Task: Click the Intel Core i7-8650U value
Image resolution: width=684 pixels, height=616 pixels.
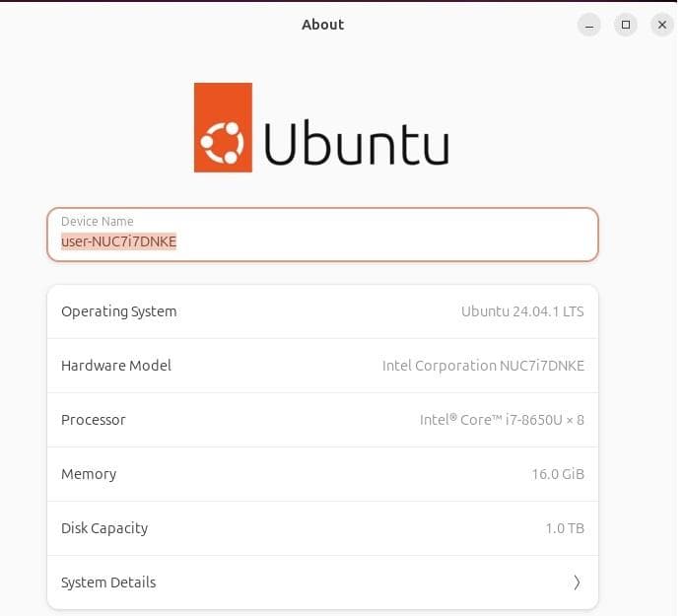Action: coord(502,420)
